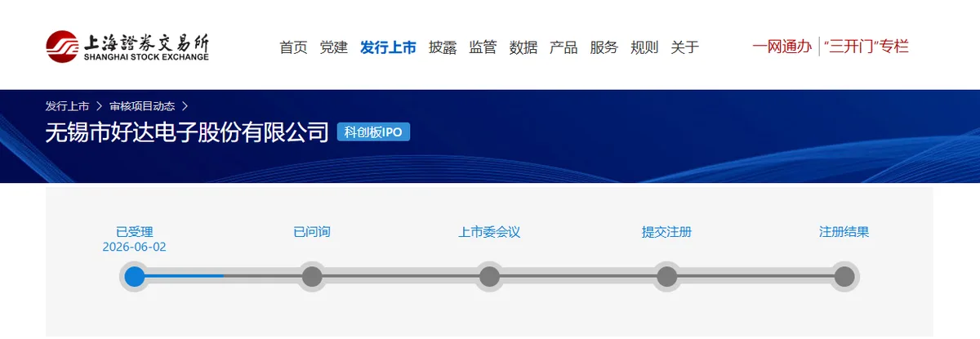Click the Shanghai Stock Exchange logo
This screenshot has height=339, width=980.
[128, 47]
